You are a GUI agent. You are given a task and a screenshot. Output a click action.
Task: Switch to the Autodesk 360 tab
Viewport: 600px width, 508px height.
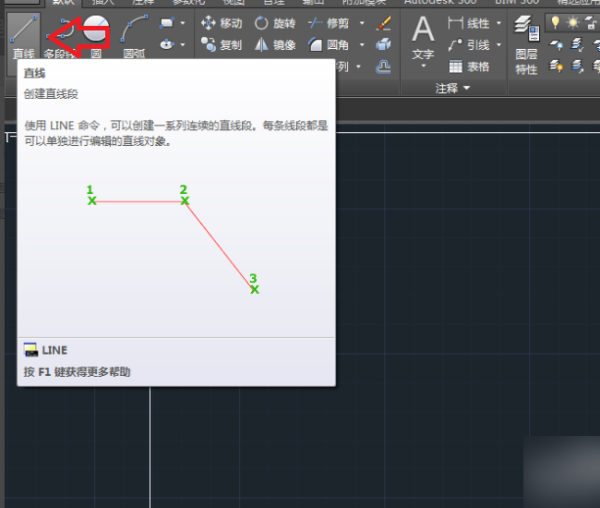pyautogui.click(x=440, y=2)
